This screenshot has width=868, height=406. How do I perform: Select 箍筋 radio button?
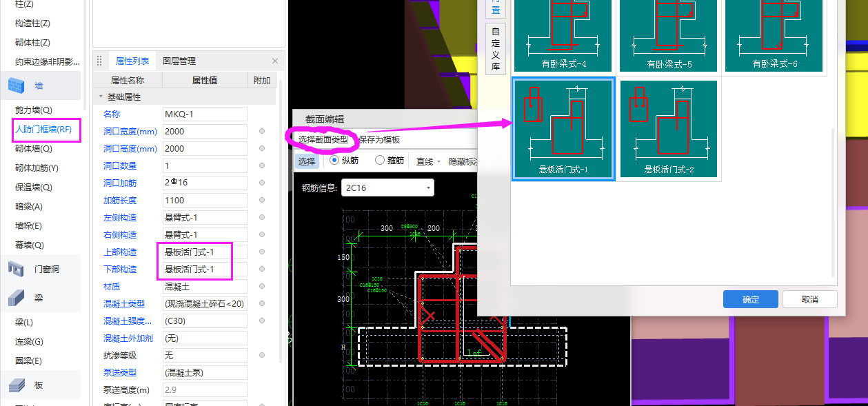click(380, 160)
